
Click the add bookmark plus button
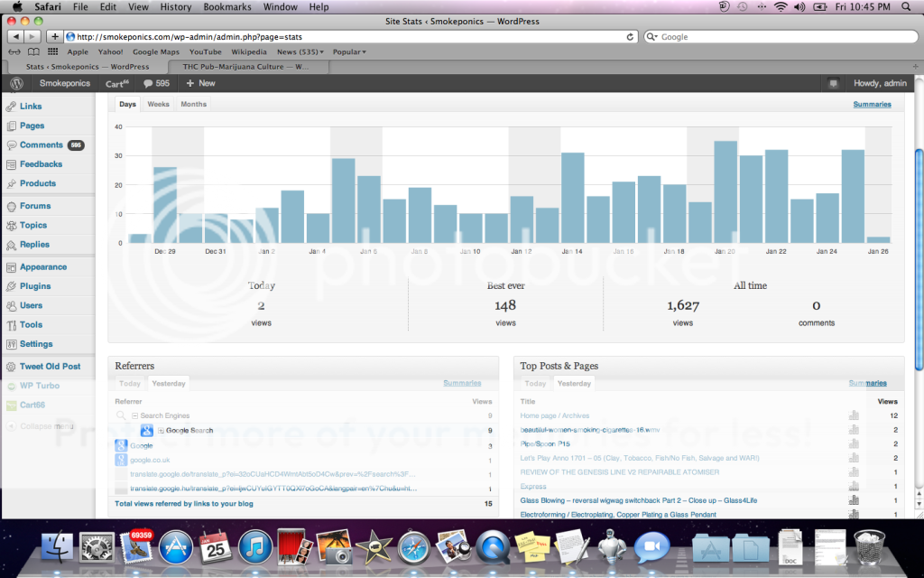(x=54, y=36)
